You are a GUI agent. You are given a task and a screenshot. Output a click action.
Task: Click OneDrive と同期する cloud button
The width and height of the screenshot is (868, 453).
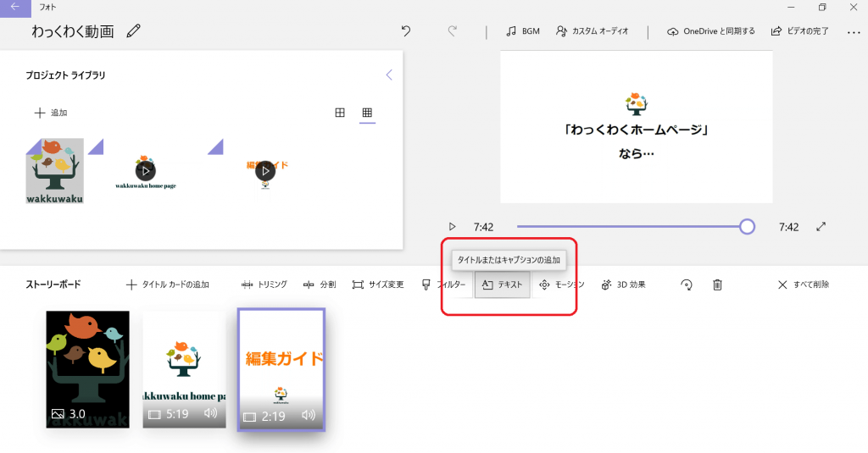coord(710,31)
